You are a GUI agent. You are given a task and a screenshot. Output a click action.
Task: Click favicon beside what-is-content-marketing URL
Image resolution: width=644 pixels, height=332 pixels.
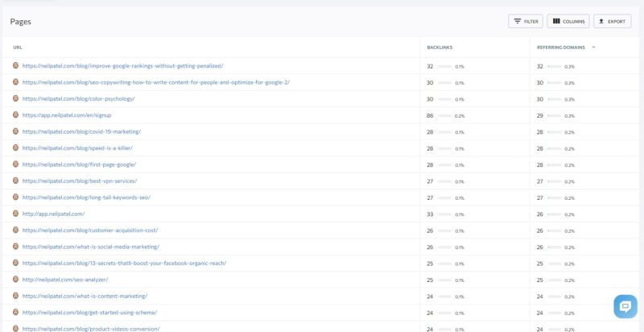pyautogui.click(x=15, y=296)
